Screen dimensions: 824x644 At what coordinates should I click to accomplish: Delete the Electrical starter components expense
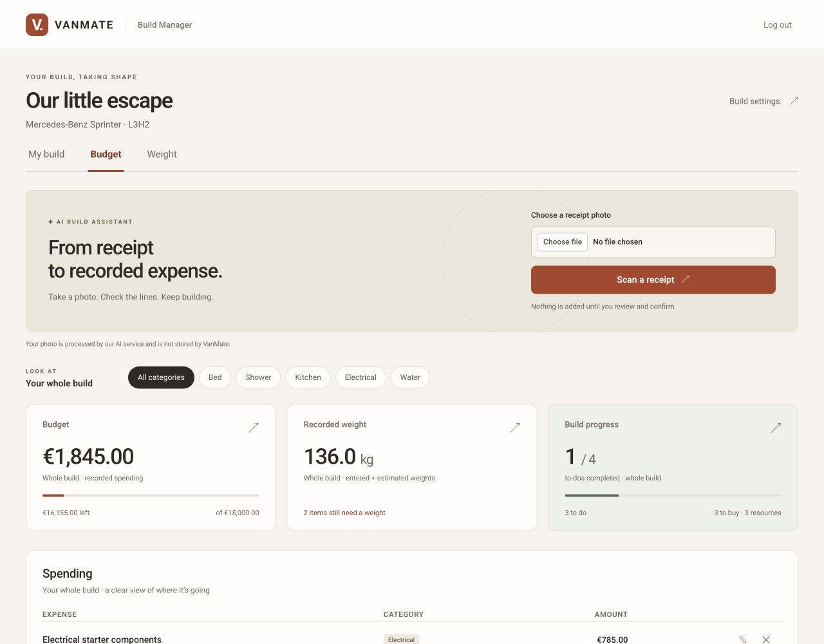click(x=766, y=639)
